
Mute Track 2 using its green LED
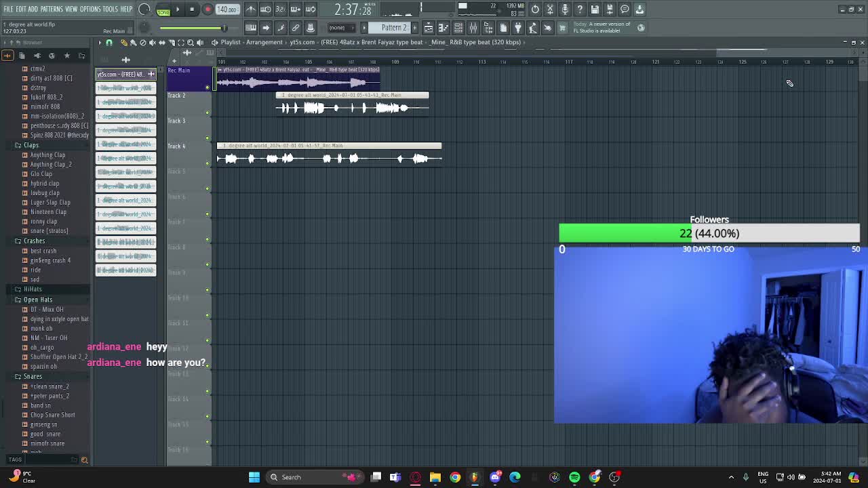(208, 113)
